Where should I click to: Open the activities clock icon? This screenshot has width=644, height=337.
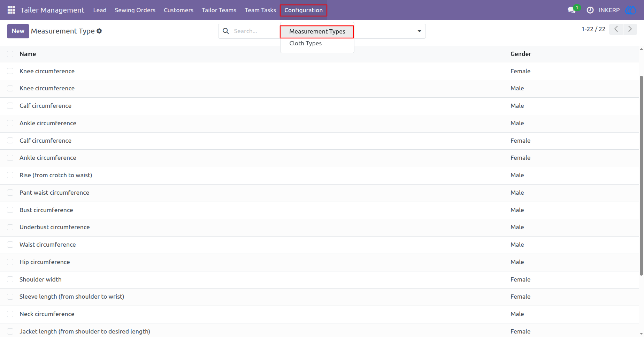pos(590,10)
